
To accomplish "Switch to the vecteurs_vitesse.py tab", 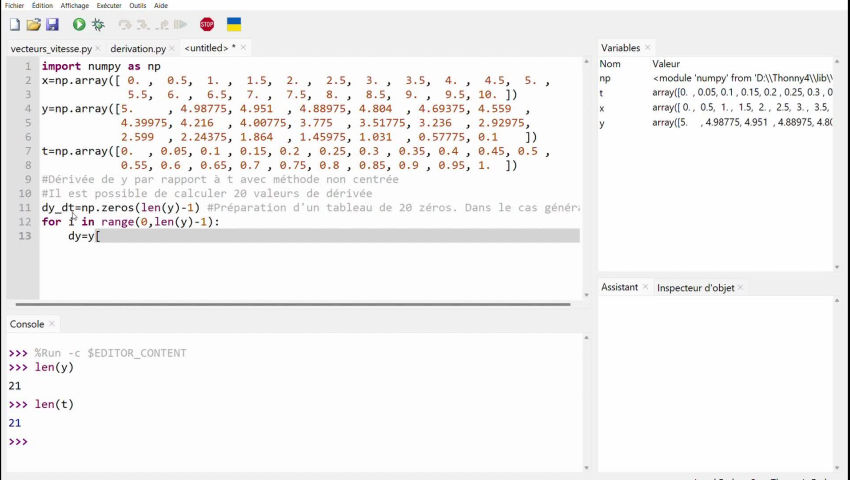I will tap(51, 48).
